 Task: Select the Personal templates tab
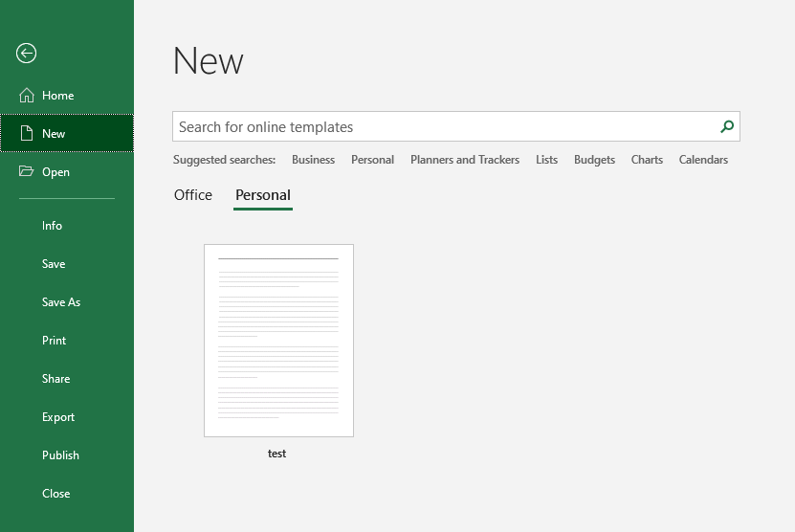[263, 195]
